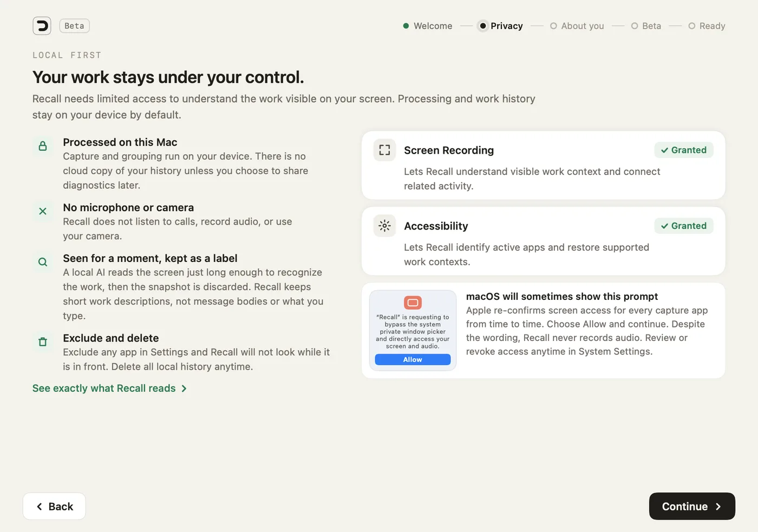The width and height of the screenshot is (758, 532).
Task: Click the padlock icon beside Processed on this Mac
Action: tap(43, 146)
